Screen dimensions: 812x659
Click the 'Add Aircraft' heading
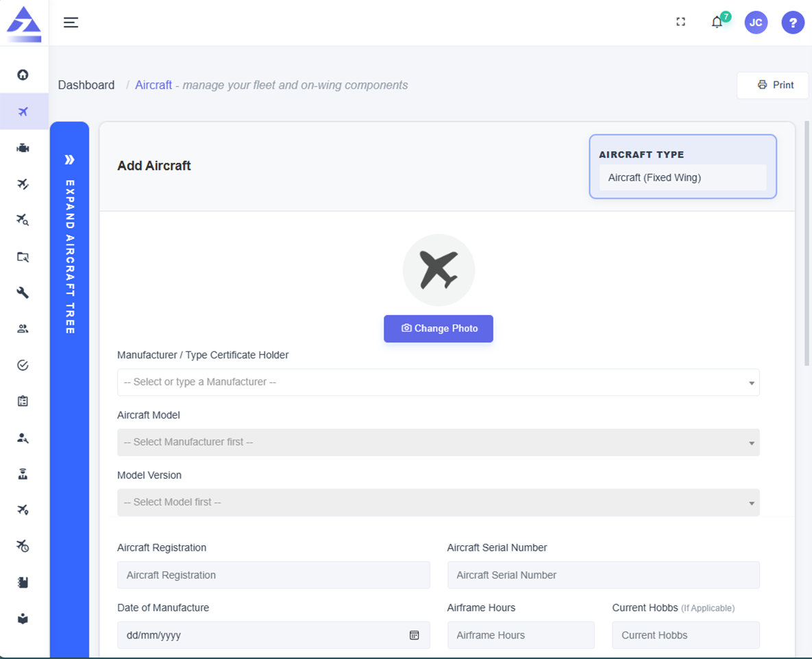153,166
